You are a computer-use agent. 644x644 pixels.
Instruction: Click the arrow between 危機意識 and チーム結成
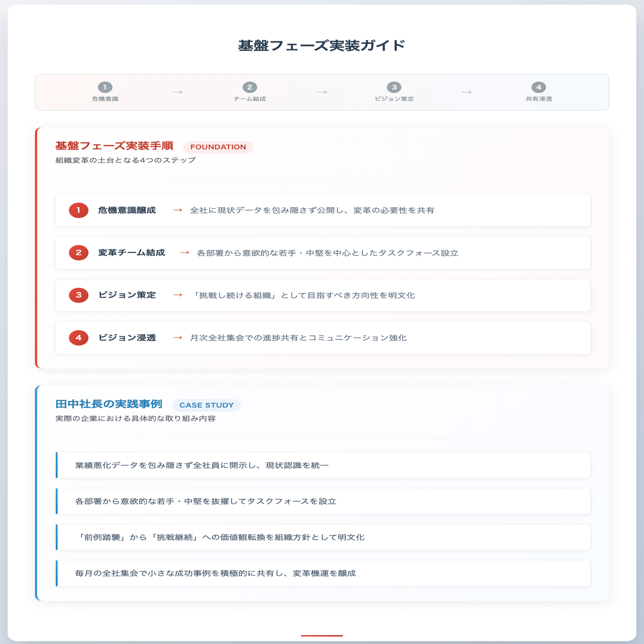[178, 91]
